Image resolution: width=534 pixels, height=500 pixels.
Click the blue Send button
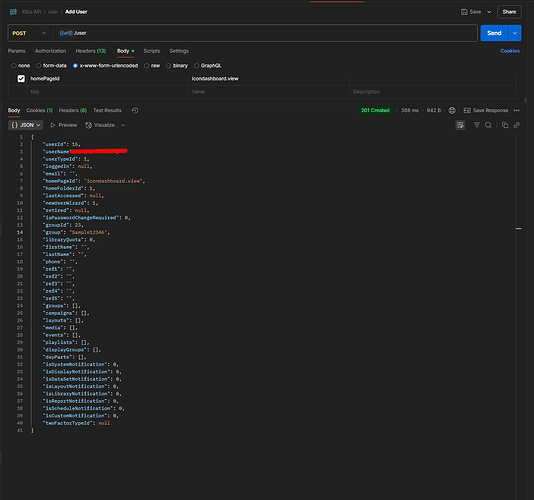pyautogui.click(x=494, y=33)
